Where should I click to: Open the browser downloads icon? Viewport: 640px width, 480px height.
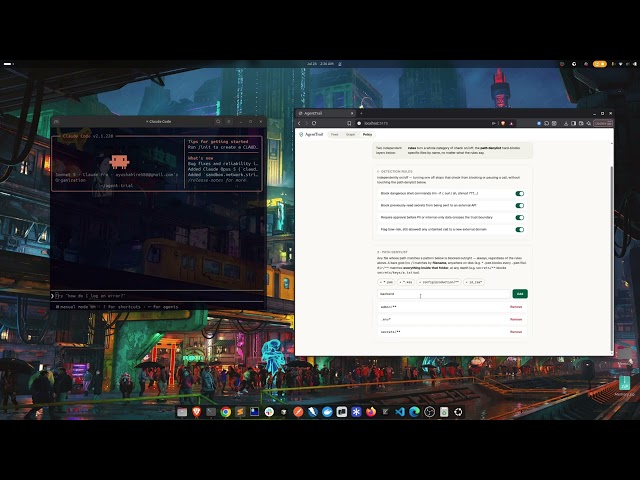point(566,123)
